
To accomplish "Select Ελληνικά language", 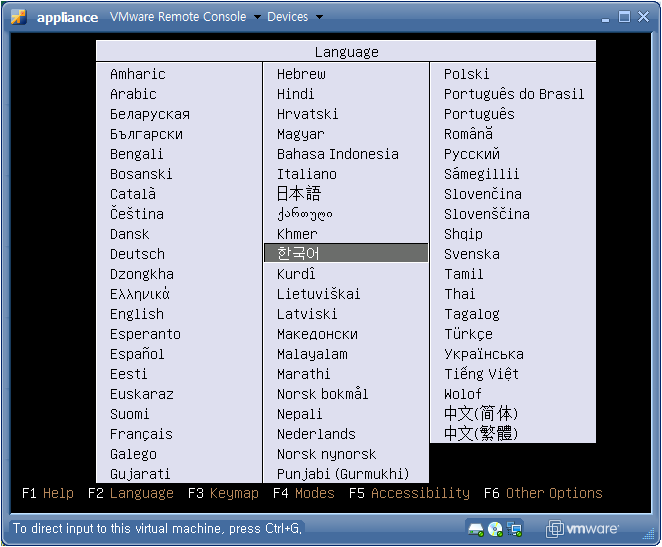I will coord(140,294).
